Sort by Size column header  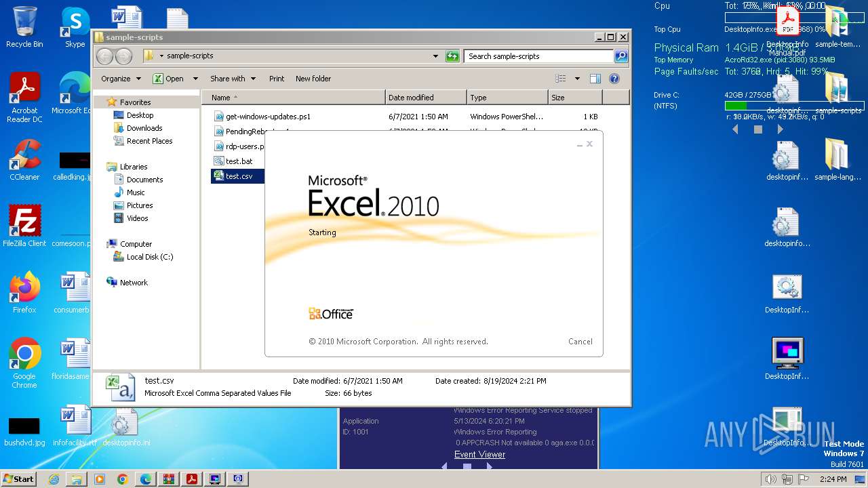click(575, 98)
